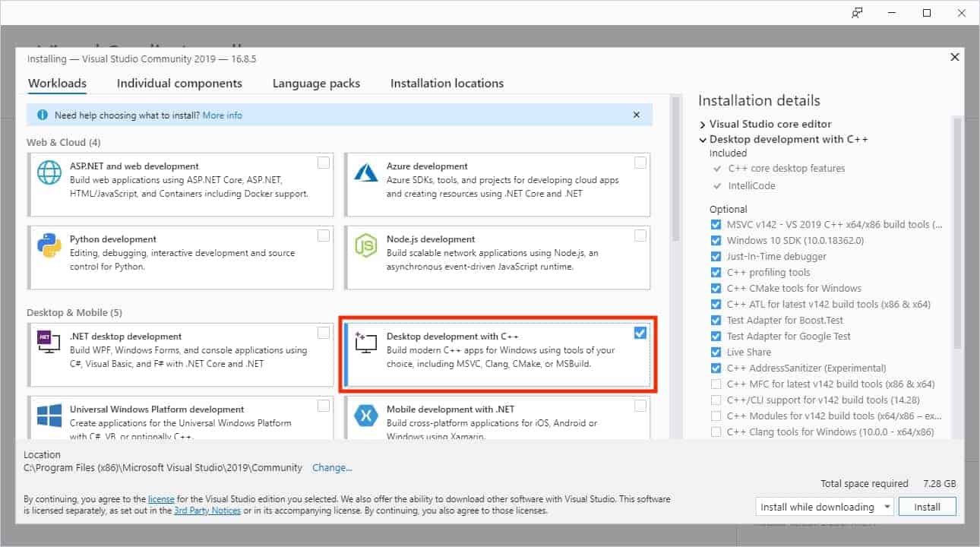The image size is (980, 547).
Task: Uncheck Just-In-Time debugger option
Action: click(716, 257)
